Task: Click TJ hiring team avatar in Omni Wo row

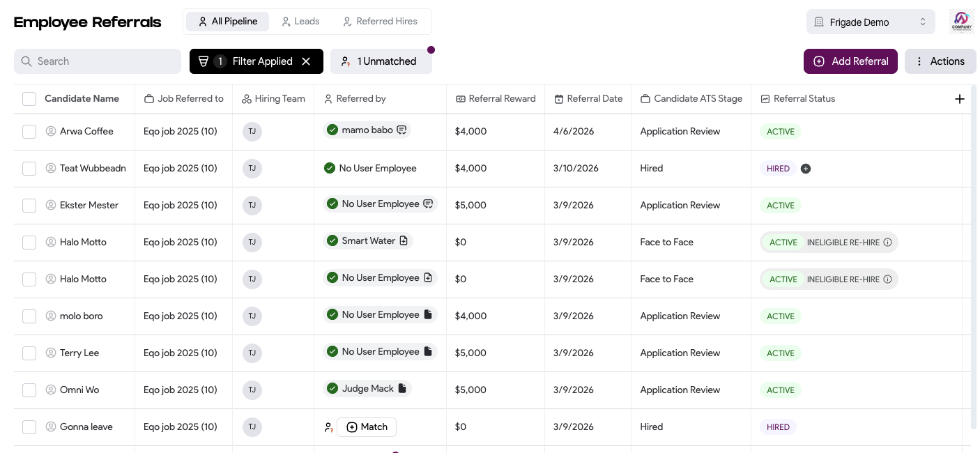Action: tap(252, 390)
